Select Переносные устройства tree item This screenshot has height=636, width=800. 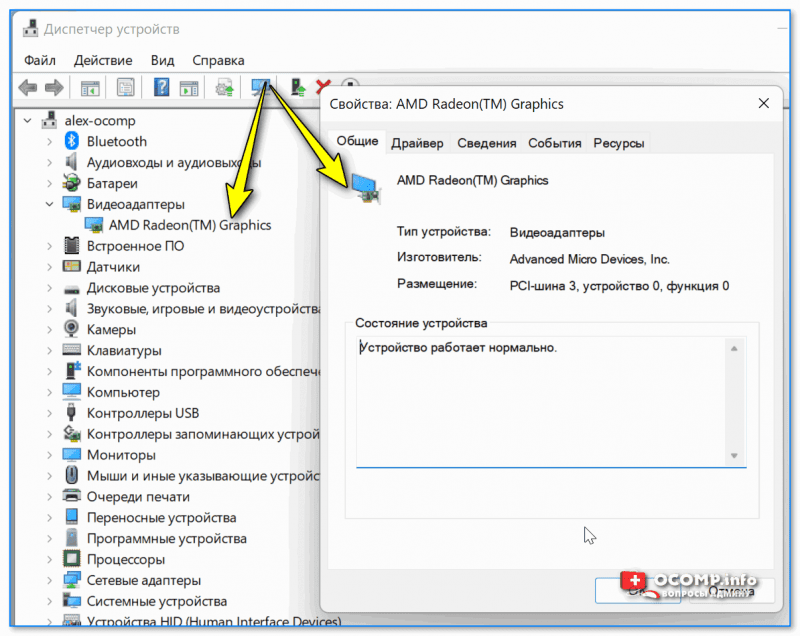click(161, 517)
